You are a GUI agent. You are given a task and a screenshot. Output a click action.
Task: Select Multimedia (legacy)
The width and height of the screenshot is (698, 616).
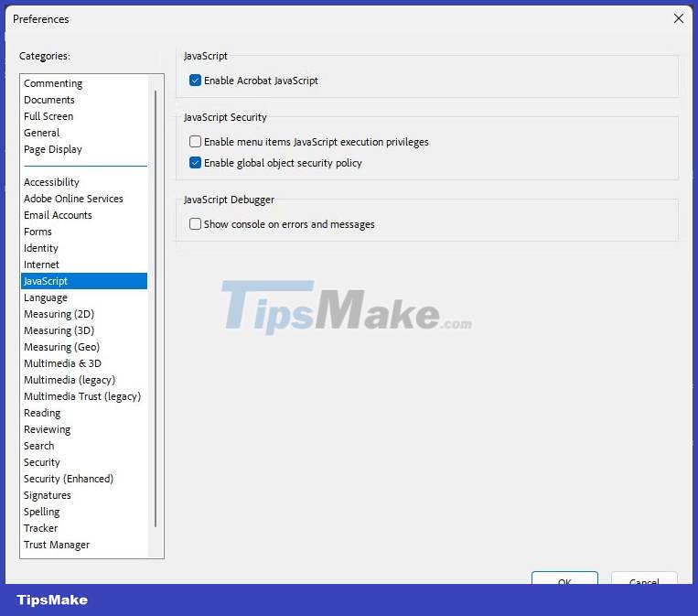tap(84, 380)
